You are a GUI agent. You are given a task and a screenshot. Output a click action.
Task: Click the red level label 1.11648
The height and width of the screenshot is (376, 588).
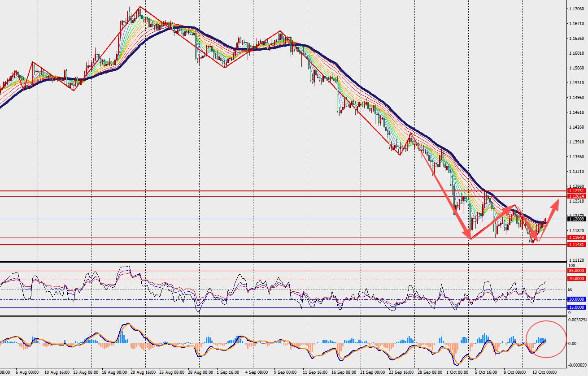click(576, 238)
